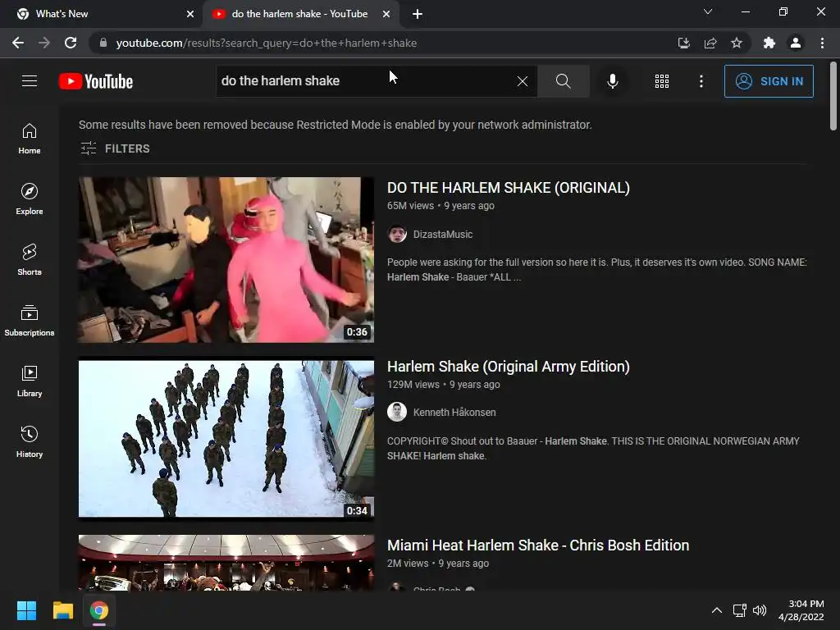Open the Miami Heat Harlem Shake thumbnail
Screen dimensions: 840x630
(x=226, y=563)
